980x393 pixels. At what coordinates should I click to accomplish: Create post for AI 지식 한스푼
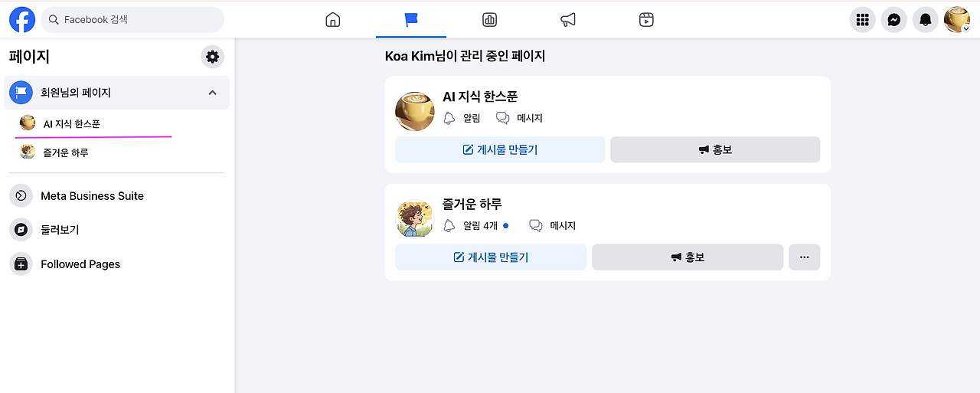coord(500,150)
